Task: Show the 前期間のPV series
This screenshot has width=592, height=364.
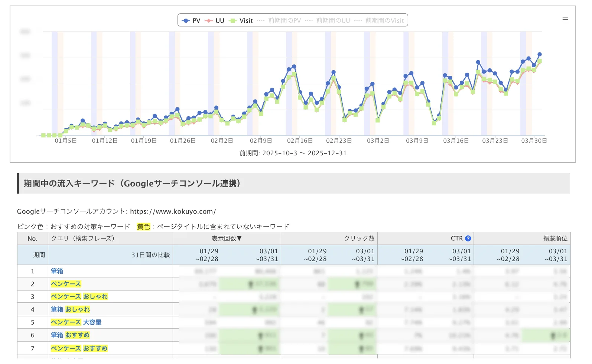Action: click(279, 21)
